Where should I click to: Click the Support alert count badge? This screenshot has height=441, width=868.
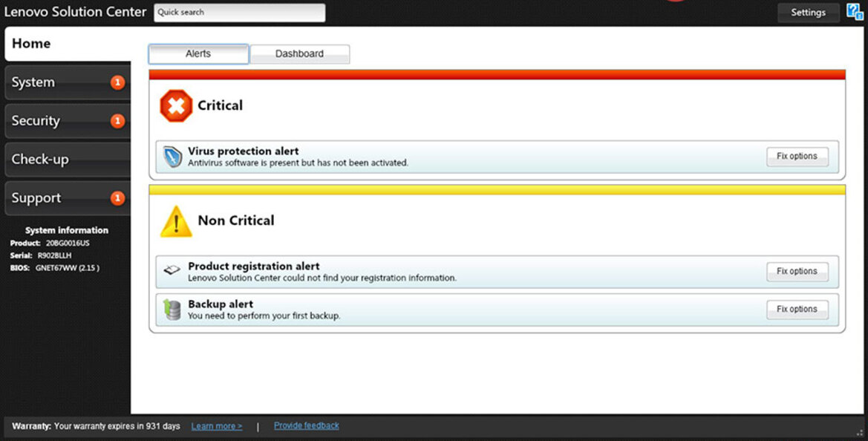pyautogui.click(x=117, y=198)
